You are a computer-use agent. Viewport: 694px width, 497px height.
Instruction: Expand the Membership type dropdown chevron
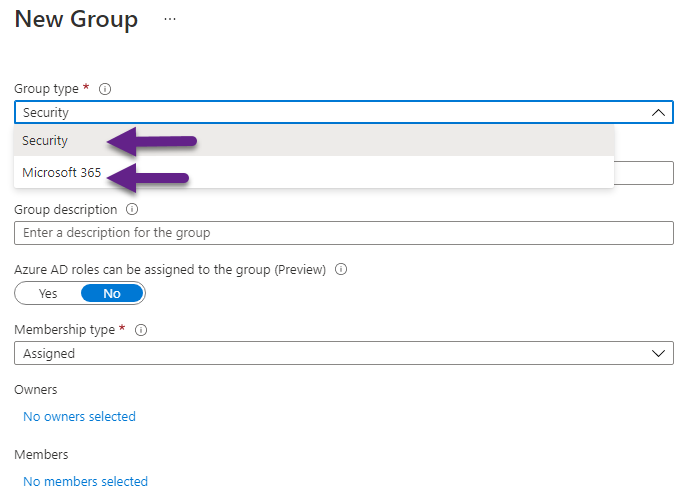click(x=657, y=354)
